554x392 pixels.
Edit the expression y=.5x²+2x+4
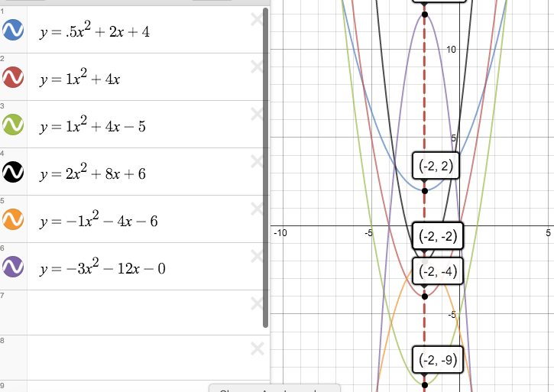[95, 31]
